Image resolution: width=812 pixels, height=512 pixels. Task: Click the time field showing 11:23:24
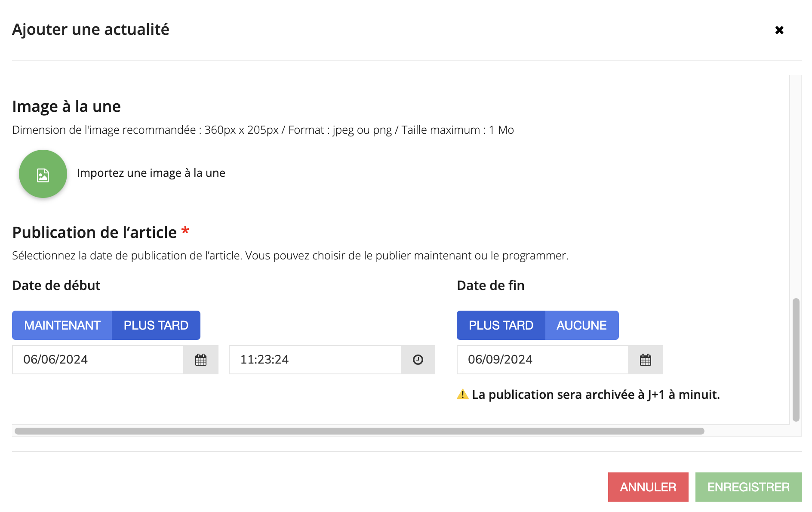pyautogui.click(x=315, y=360)
